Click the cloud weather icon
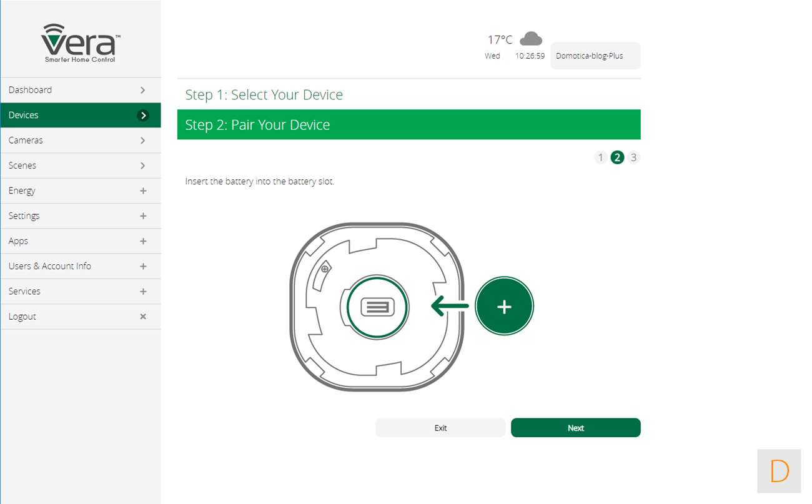812x504 pixels. point(531,39)
